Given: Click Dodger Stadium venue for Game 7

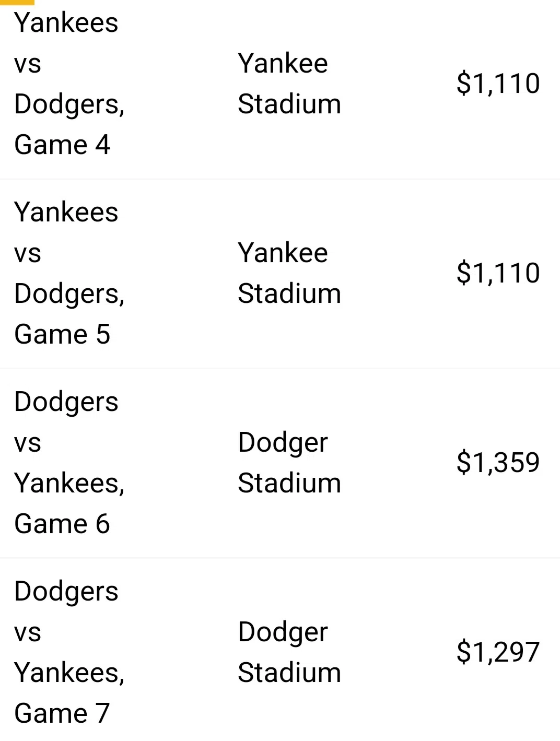Looking at the screenshot, I should 289,652.
